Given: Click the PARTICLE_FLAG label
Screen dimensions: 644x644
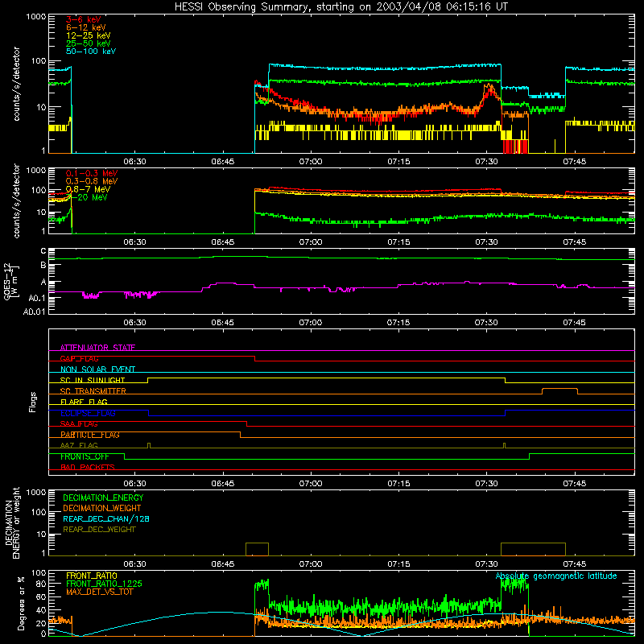Looking at the screenshot, I should [90, 435].
